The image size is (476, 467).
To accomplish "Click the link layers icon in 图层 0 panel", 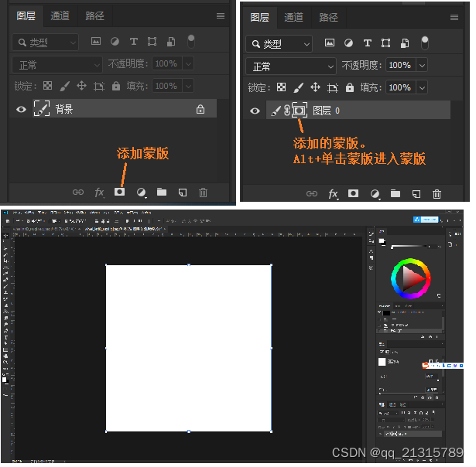I will tap(312, 193).
